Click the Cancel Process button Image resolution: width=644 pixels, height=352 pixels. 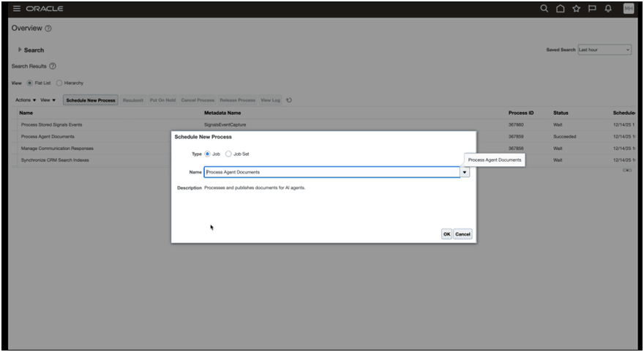(x=198, y=100)
